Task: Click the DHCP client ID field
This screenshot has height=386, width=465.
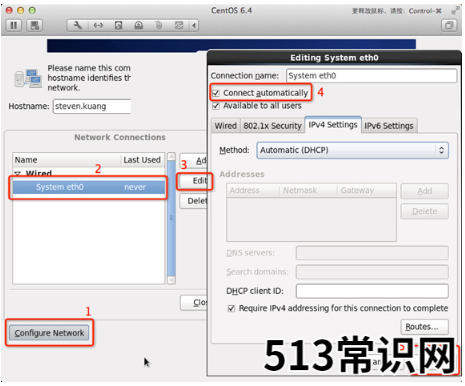Action: coord(372,291)
